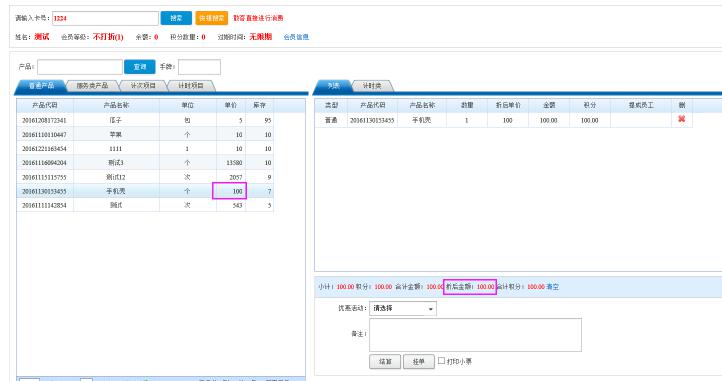722x381 pixels.
Task: Open the 优惠活动 请选择 dropdown
Action: pyautogui.click(x=403, y=308)
